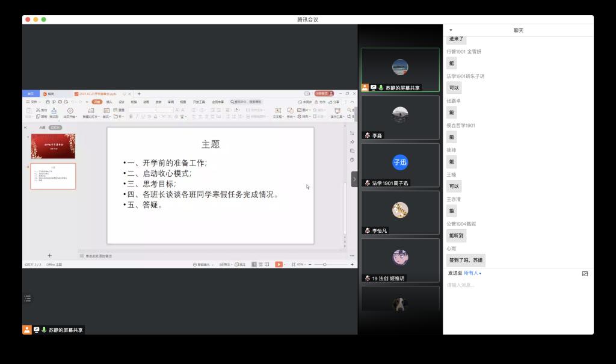Click the 批注 comments button in status bar

[x=240, y=264]
